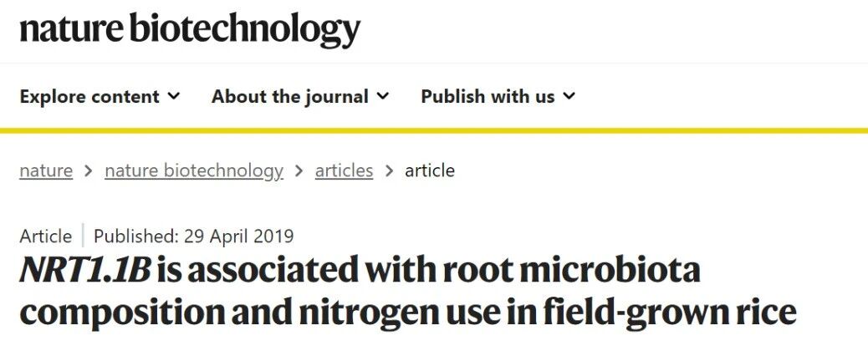The height and width of the screenshot is (351, 868).
Task: Open the Publish with us menu
Action: tap(488, 97)
